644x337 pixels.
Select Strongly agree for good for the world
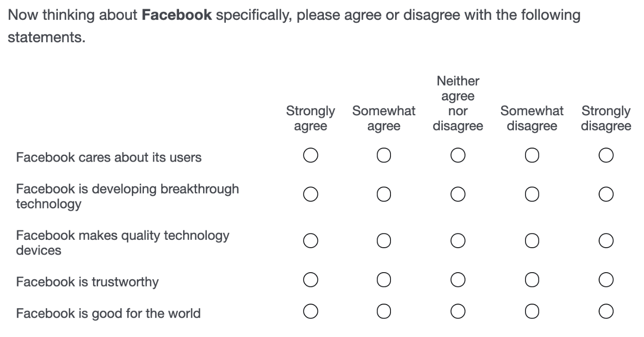[x=310, y=312]
